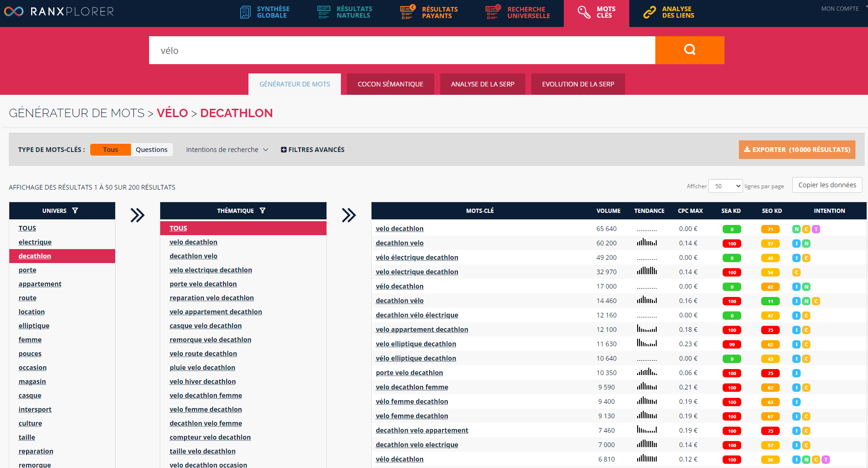Screen dimensions: 868x468
Task: Click the green SEA KD 0 badge for velo decathlon
Action: (732, 229)
